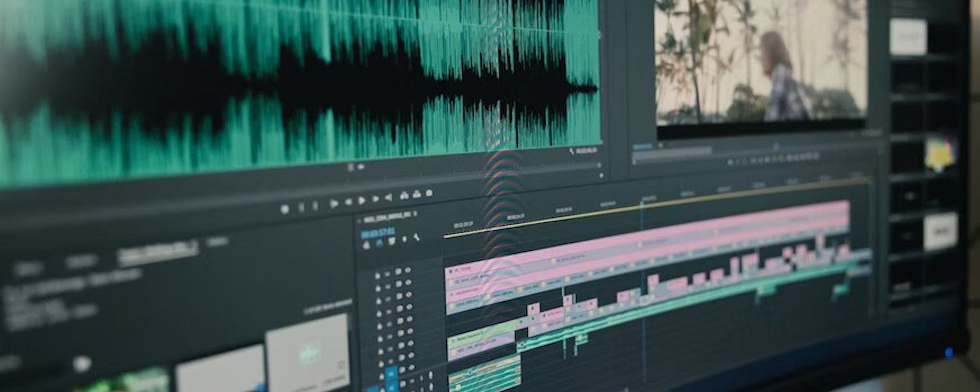Step forward one frame in Source monitor

pyautogui.click(x=375, y=199)
